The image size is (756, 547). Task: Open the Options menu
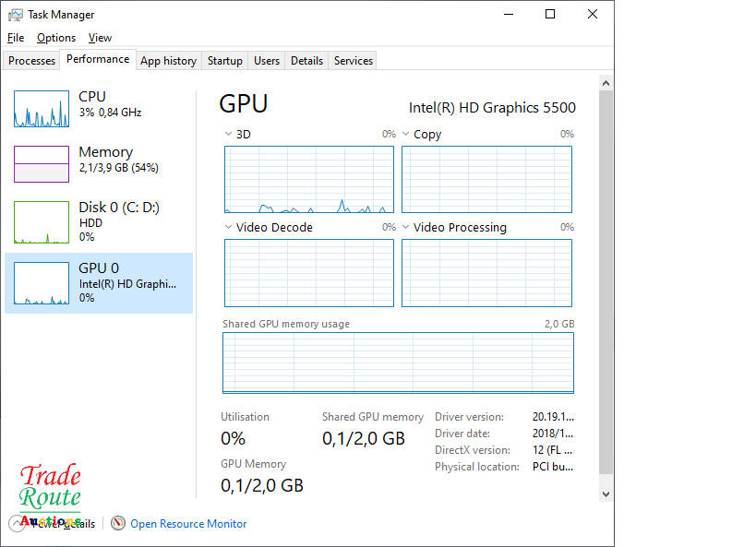pyautogui.click(x=56, y=38)
